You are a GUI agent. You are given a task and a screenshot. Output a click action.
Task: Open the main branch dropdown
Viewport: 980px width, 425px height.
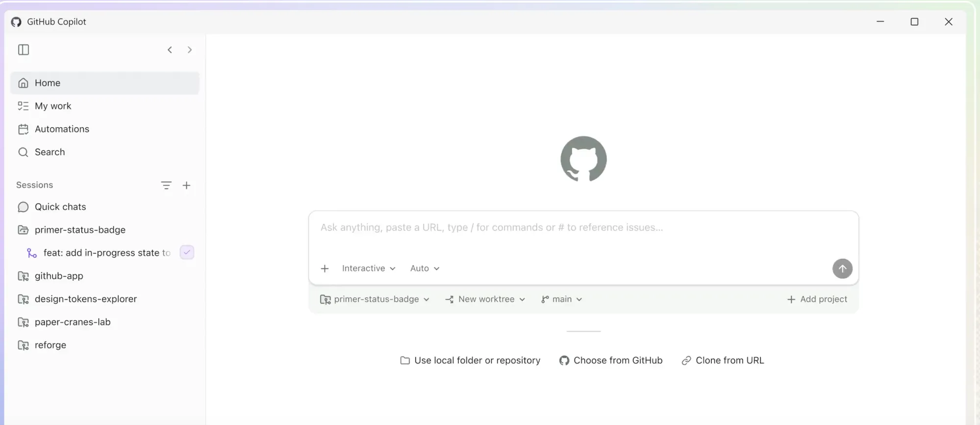[562, 299]
